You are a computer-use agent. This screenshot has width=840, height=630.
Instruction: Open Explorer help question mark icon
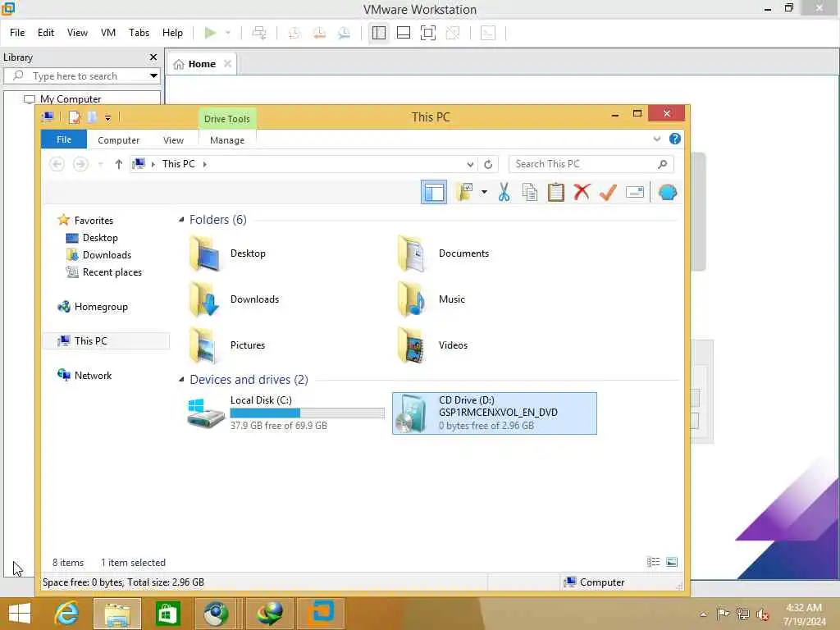(675, 139)
